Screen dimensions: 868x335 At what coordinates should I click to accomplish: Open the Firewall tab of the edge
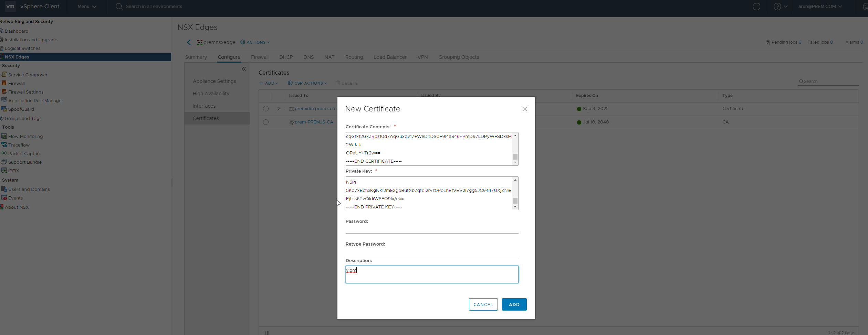click(260, 57)
